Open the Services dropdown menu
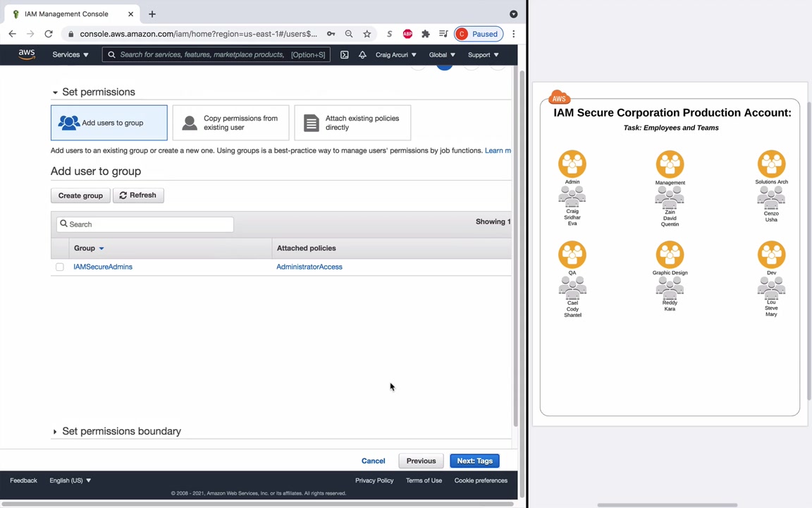 [70, 54]
